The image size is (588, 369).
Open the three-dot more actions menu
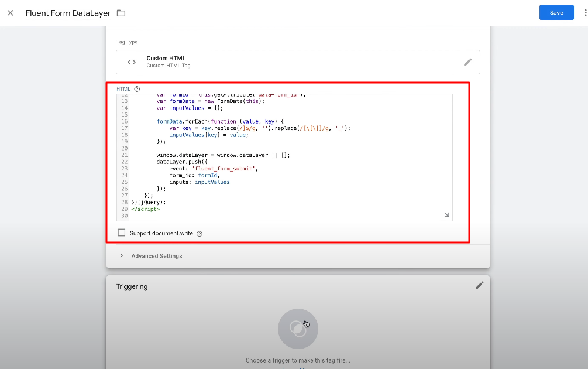point(584,13)
